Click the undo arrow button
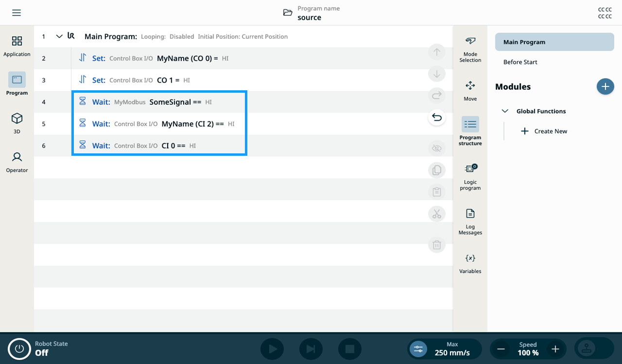The image size is (622, 364). tap(437, 117)
